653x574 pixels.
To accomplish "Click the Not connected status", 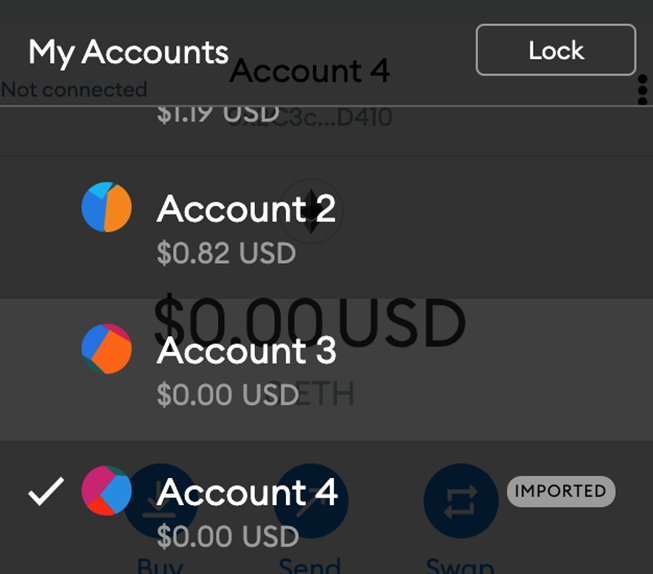I will pos(74,90).
